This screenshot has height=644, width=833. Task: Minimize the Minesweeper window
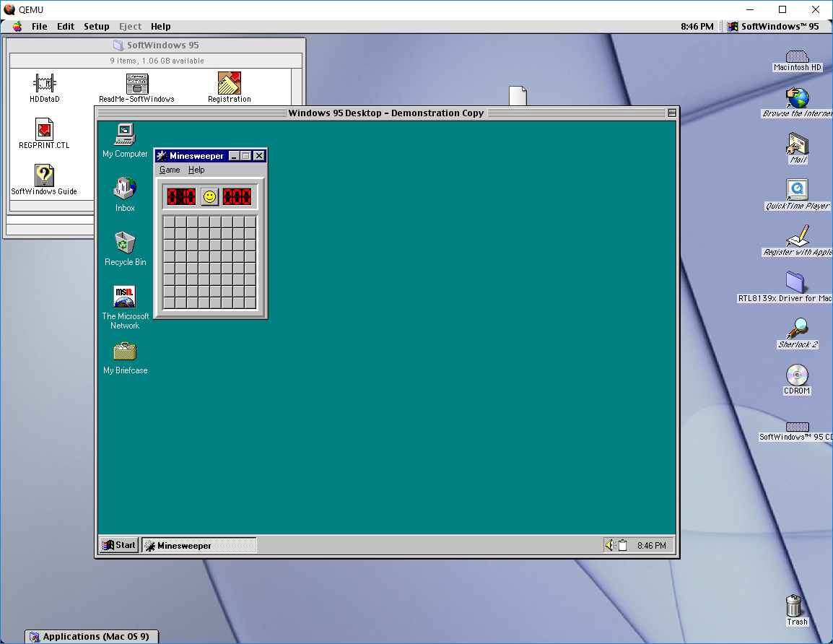pos(234,156)
